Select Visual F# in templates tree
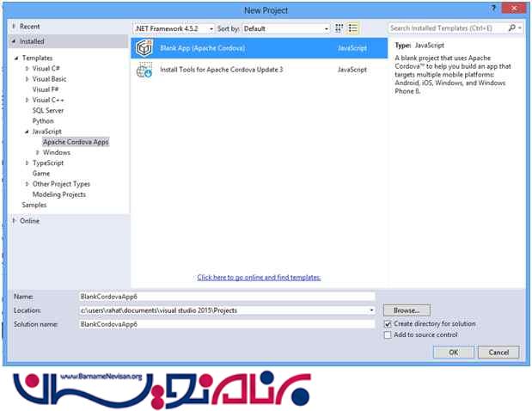Image resolution: width=532 pixels, height=411 pixels. pyautogui.click(x=46, y=89)
